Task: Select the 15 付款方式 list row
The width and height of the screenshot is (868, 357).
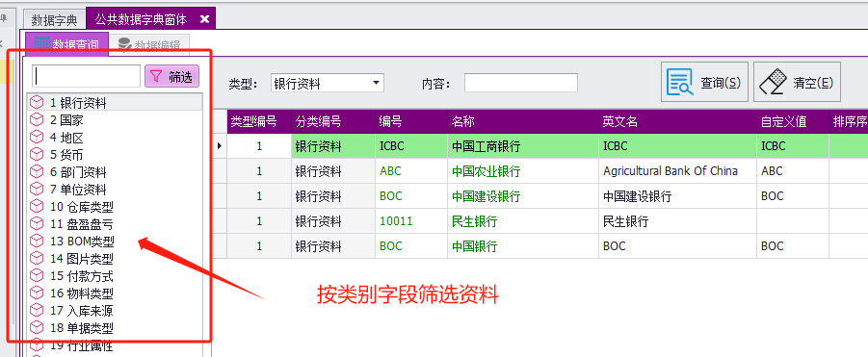Action: click(x=115, y=276)
